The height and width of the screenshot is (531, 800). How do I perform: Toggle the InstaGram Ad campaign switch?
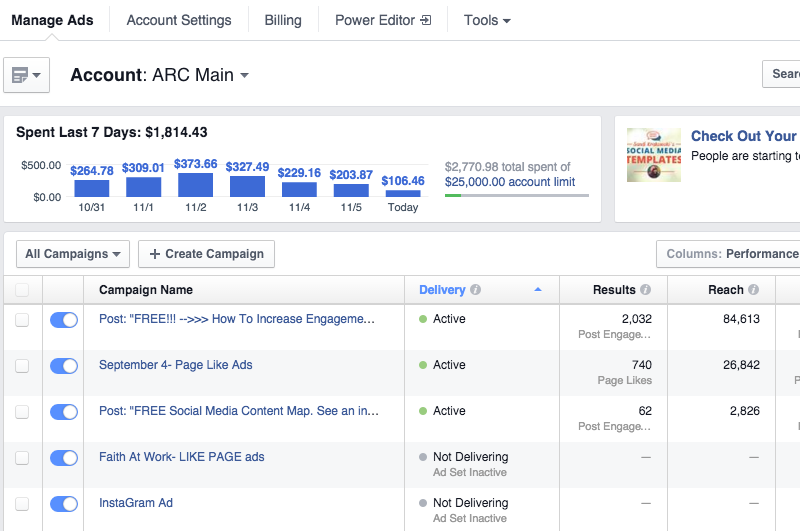point(64,504)
